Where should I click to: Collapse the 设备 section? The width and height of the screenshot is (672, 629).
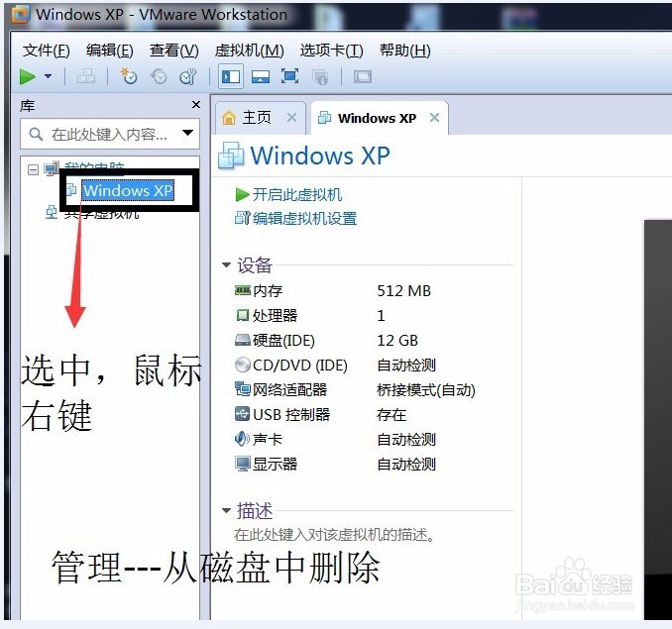click(226, 265)
